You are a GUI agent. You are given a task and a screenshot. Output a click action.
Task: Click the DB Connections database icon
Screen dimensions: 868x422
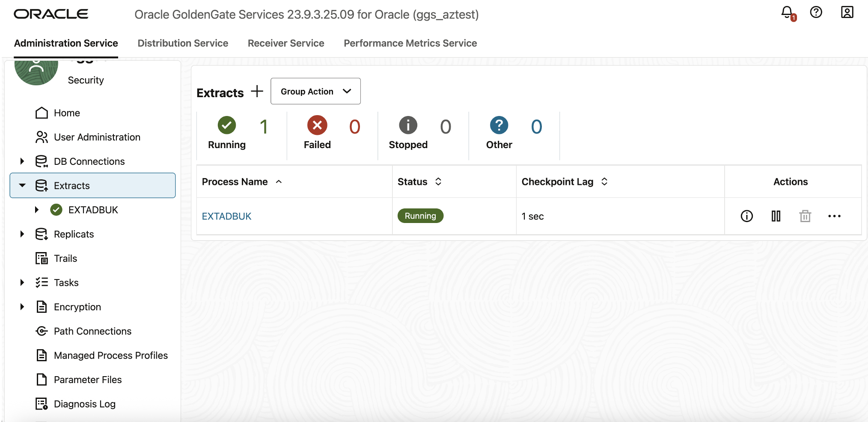42,161
